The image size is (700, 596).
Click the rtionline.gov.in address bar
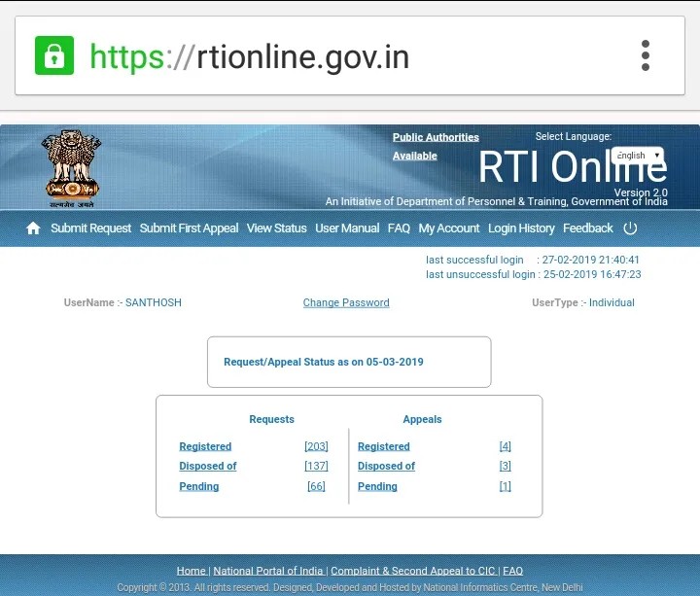coord(350,55)
